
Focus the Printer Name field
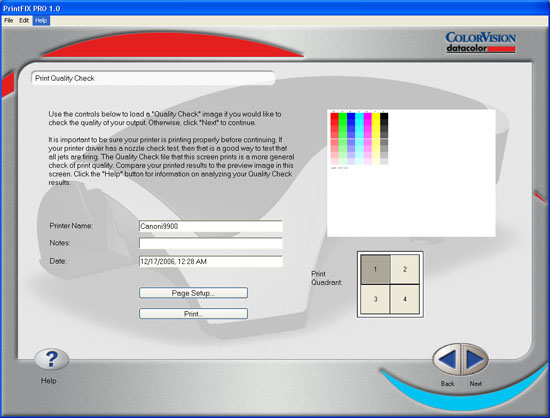(211, 226)
